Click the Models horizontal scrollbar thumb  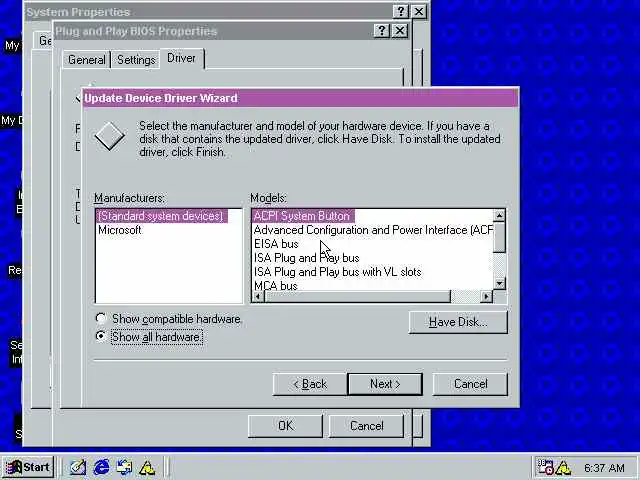click(x=358, y=297)
